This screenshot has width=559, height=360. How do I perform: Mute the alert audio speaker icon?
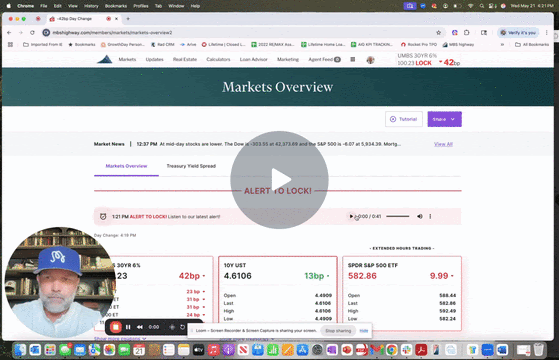(x=420, y=216)
